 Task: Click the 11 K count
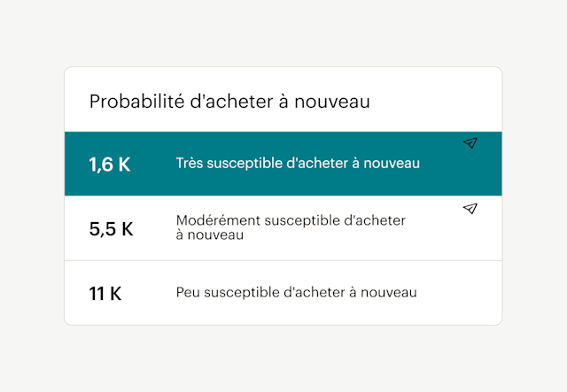(105, 294)
